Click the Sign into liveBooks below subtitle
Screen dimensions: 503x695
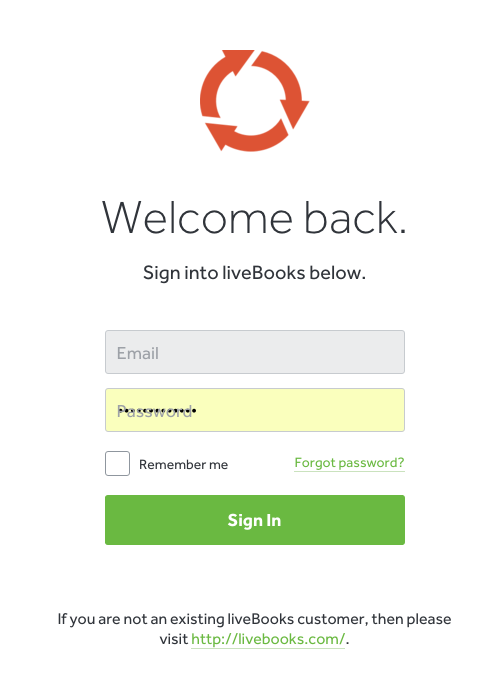coord(254,273)
